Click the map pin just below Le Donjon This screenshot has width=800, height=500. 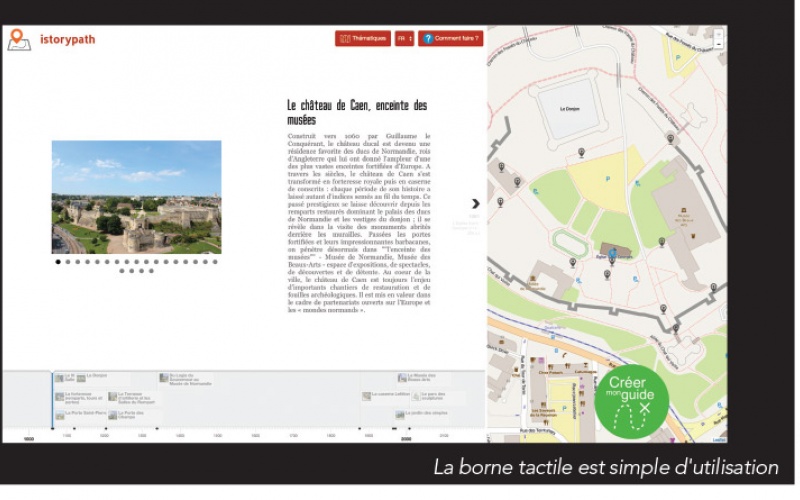[581, 153]
